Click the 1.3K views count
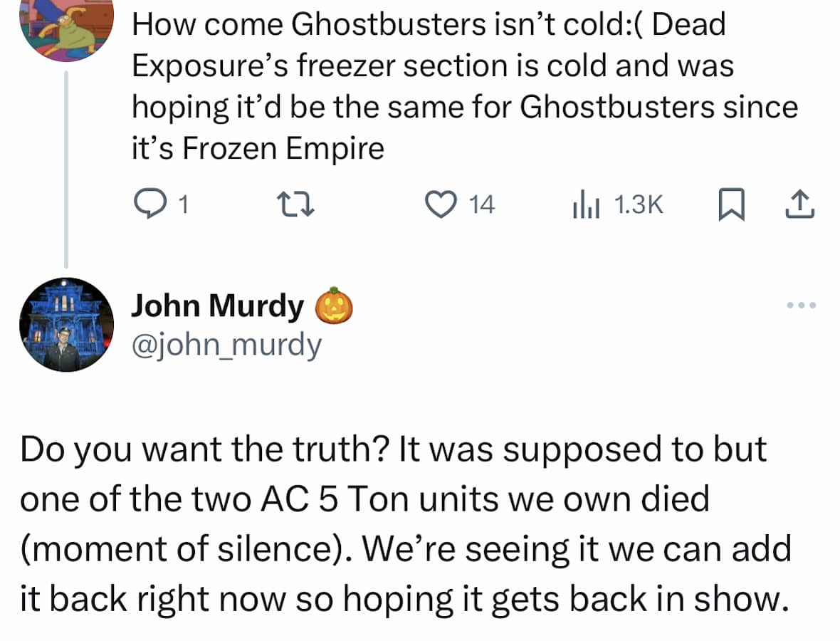840x641 pixels. [x=637, y=205]
